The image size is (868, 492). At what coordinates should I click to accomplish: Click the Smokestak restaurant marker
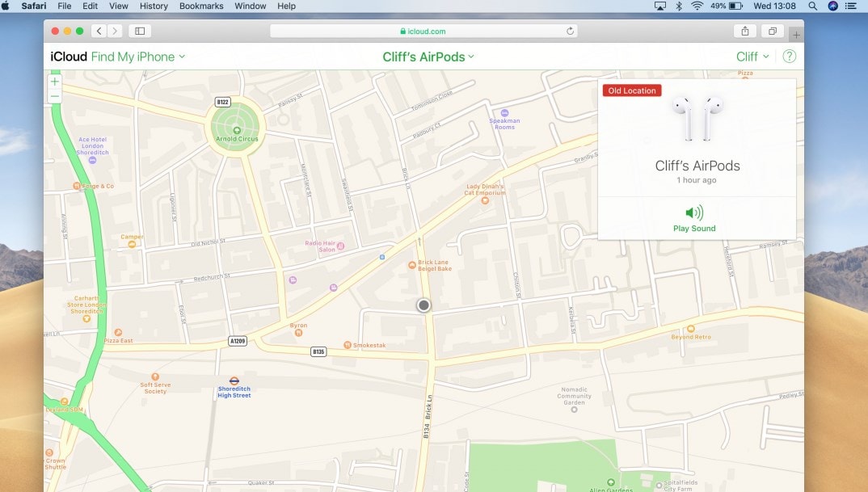(347, 345)
